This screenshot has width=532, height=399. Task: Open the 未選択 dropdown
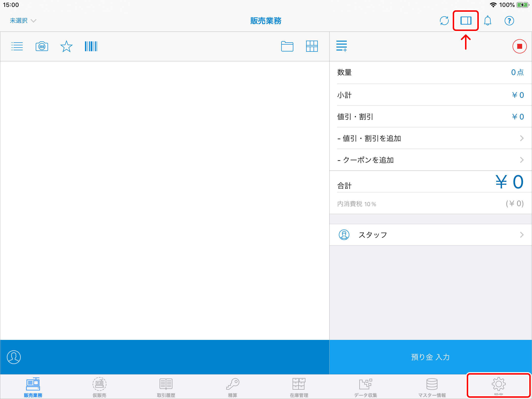coord(23,21)
